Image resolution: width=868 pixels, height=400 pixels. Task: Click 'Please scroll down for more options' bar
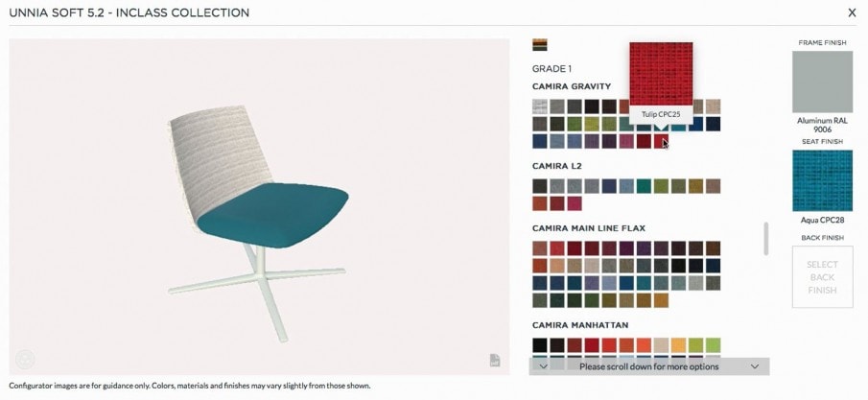[648, 366]
